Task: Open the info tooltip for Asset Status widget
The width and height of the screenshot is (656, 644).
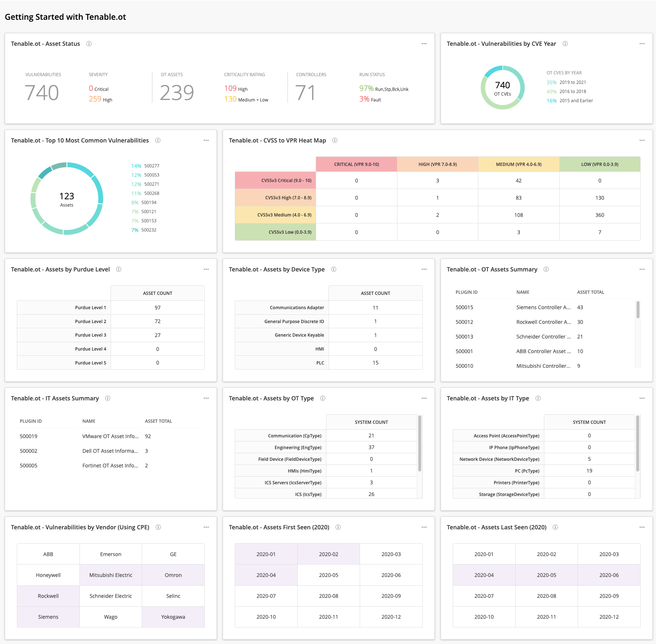Action: (x=89, y=44)
